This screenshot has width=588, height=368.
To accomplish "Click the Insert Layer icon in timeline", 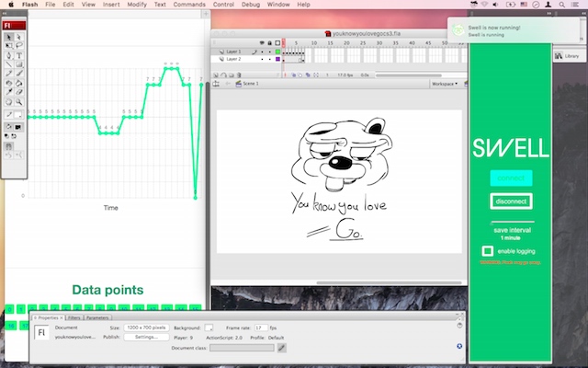I will (216, 75).
